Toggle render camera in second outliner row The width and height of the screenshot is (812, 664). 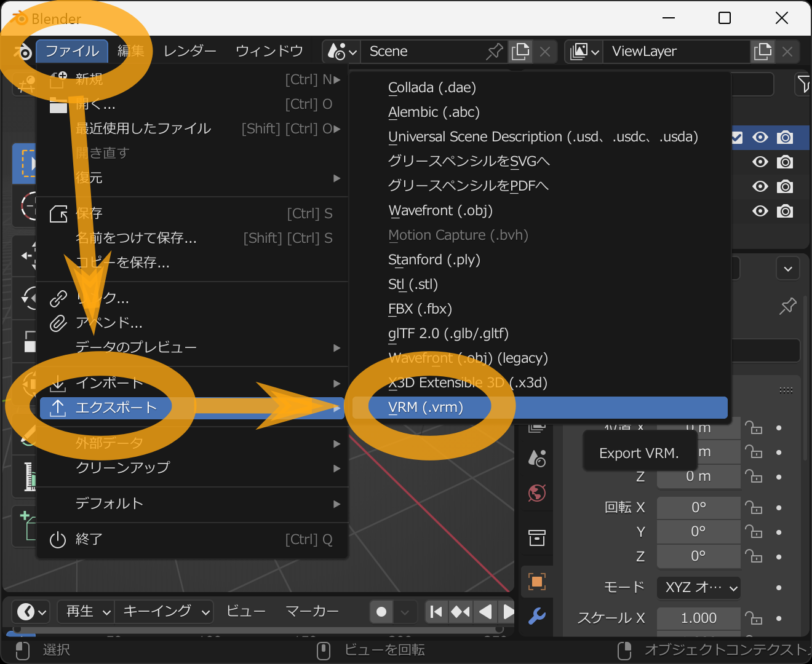point(785,162)
